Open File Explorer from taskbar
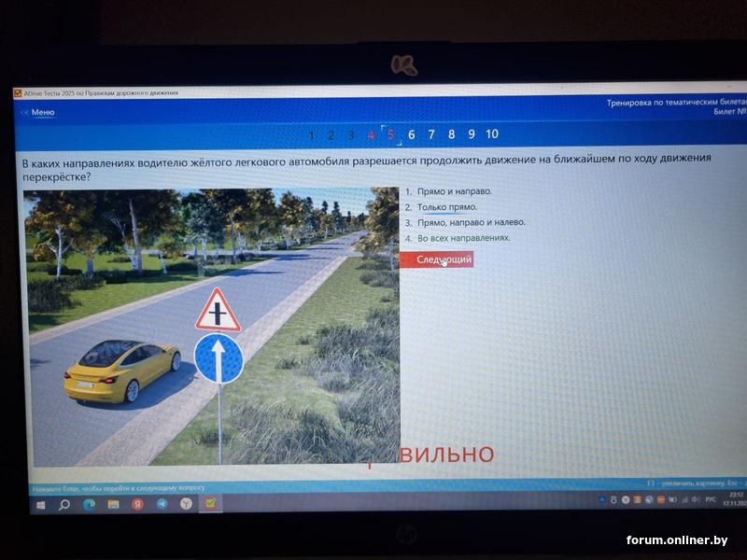Screen dimensions: 747x560 click(113, 504)
